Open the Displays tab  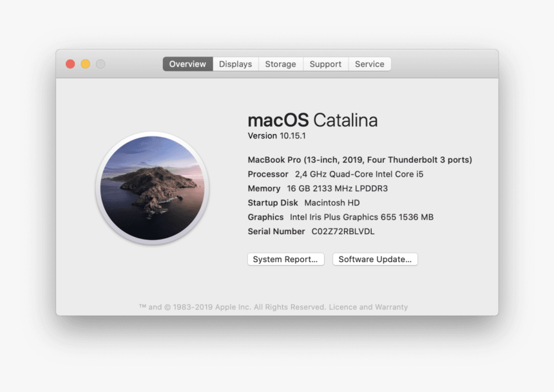(236, 64)
